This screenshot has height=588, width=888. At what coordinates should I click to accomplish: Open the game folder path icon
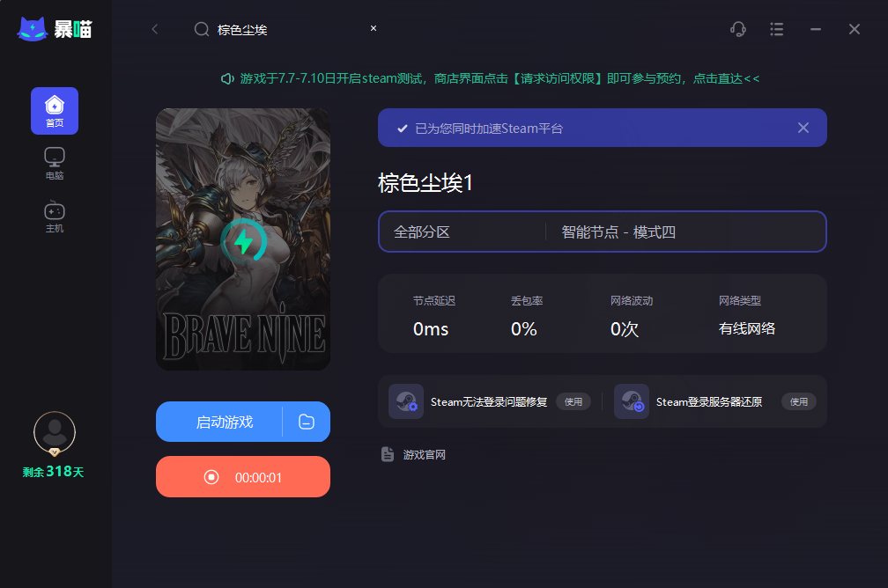(x=307, y=422)
